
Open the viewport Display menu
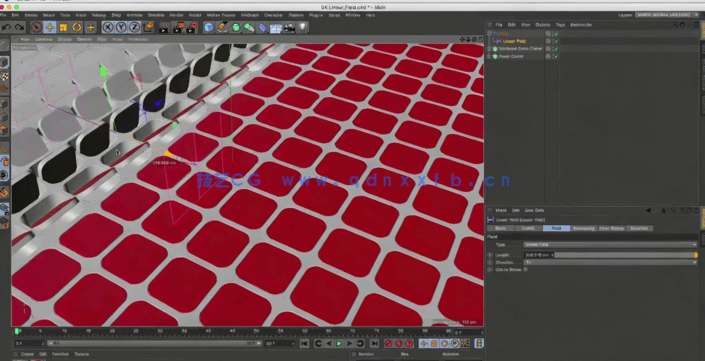click(x=64, y=40)
